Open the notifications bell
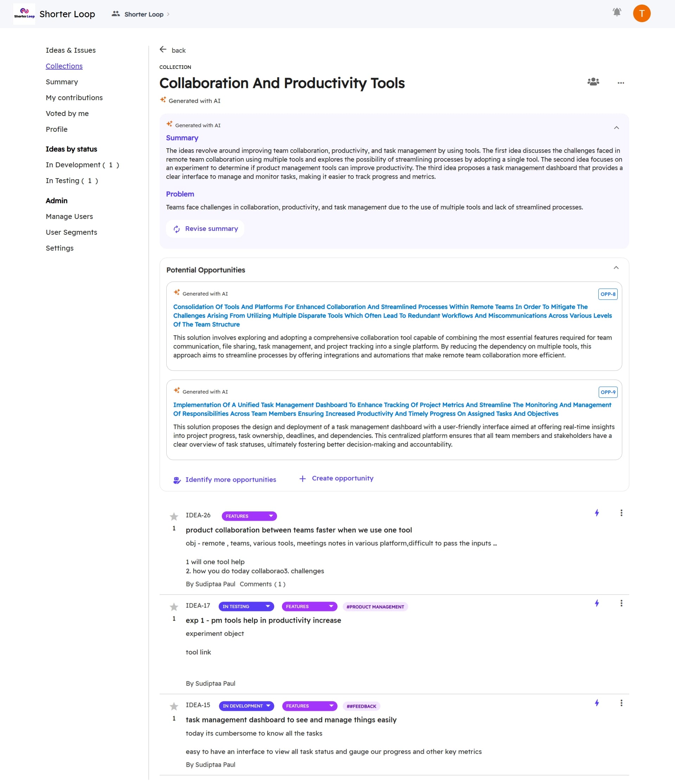Viewport: 675px width, 784px height. click(x=617, y=13)
